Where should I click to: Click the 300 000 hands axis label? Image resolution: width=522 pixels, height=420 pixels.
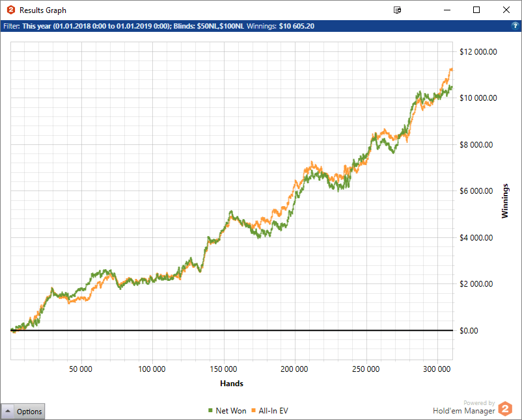pos(437,369)
